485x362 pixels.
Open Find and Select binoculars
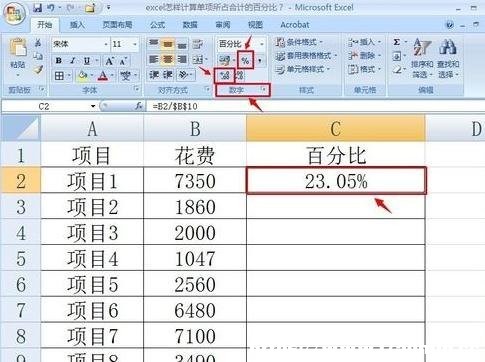point(448,47)
